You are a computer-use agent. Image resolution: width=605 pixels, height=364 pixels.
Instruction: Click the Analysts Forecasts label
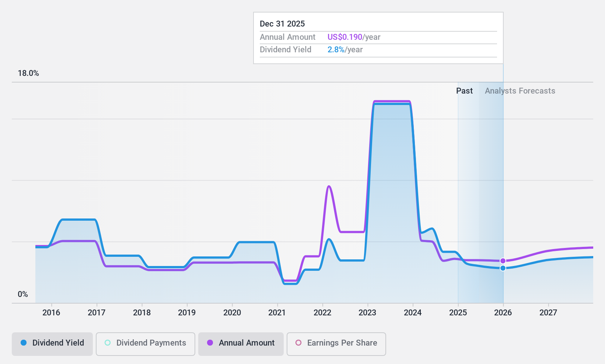[520, 91]
